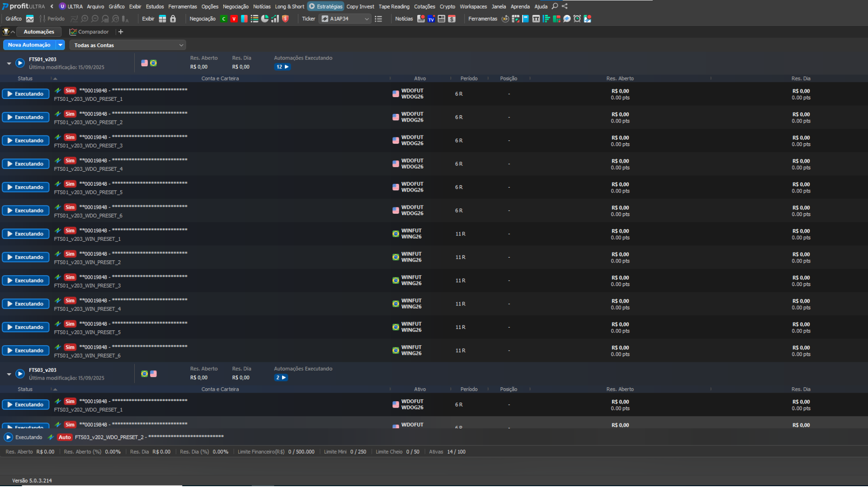The image size is (868, 488).
Task: Open the search magnifier in the menu bar
Action: [x=555, y=6]
